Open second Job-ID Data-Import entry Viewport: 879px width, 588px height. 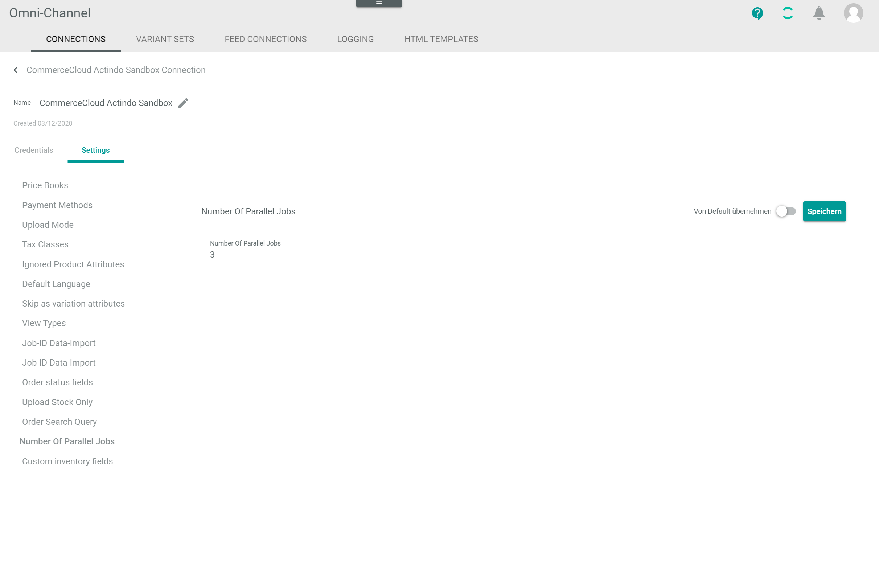pos(58,363)
